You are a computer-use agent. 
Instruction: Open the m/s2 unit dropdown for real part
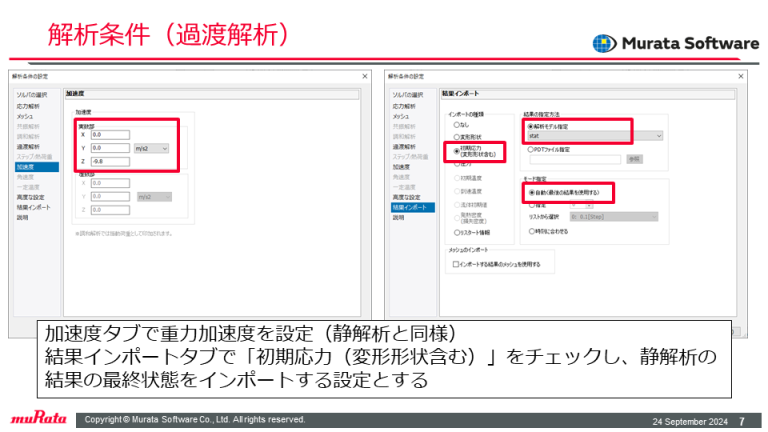pos(152,147)
